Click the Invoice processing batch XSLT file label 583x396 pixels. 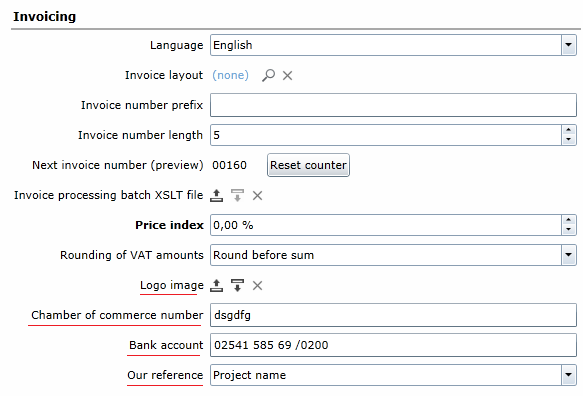click(109, 195)
